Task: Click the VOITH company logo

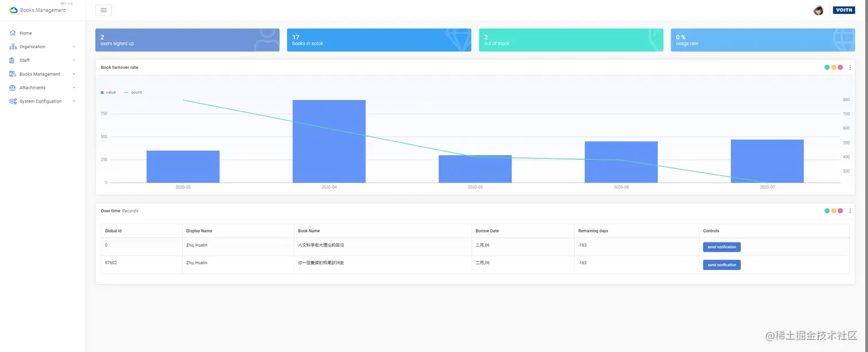Action: [844, 10]
